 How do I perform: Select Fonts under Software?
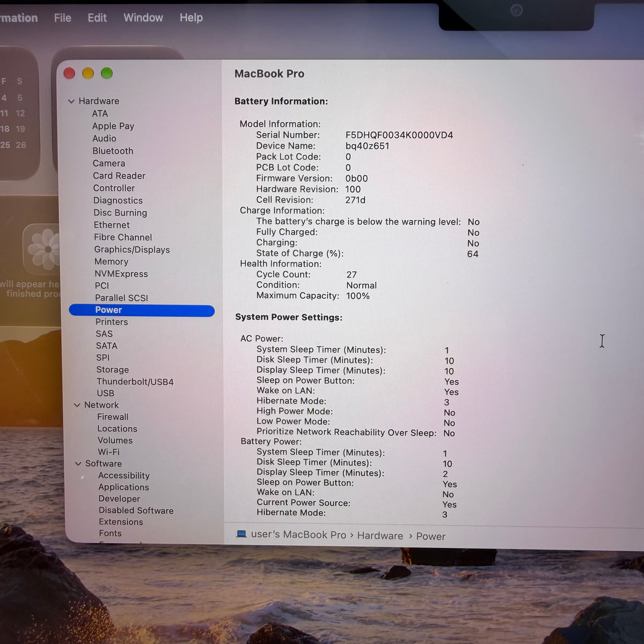(x=110, y=533)
